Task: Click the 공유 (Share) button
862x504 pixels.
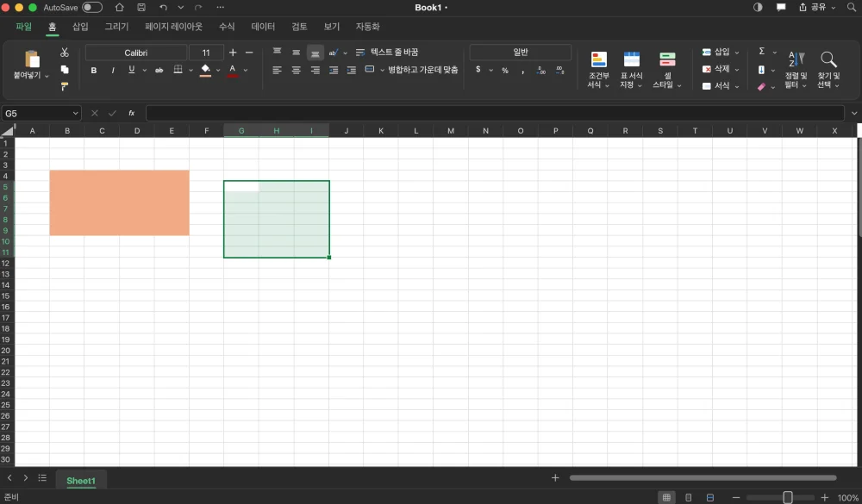Action: [817, 7]
